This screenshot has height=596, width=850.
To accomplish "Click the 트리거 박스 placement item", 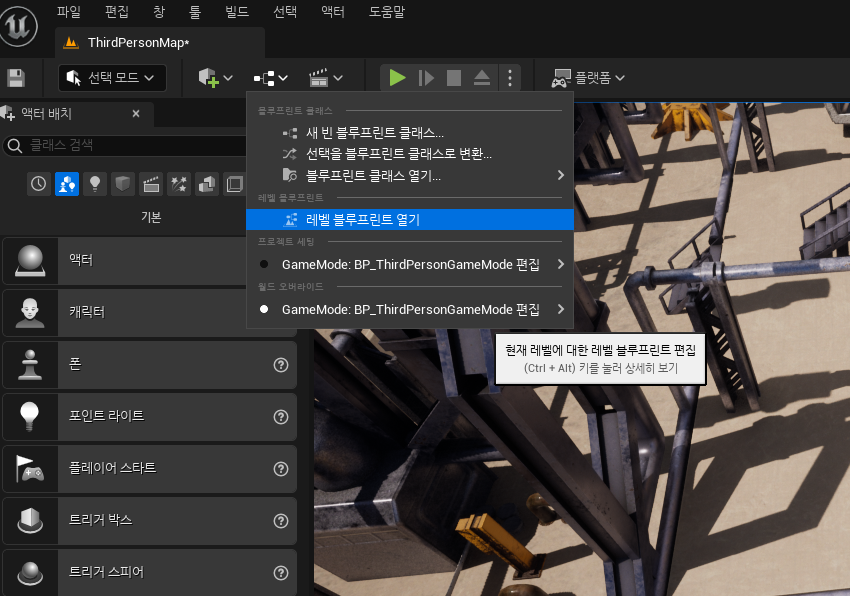I will (x=150, y=521).
